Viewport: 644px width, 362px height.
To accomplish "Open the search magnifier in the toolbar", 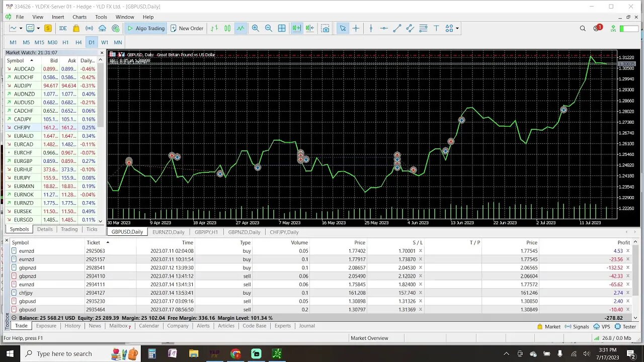I will click(583, 29).
